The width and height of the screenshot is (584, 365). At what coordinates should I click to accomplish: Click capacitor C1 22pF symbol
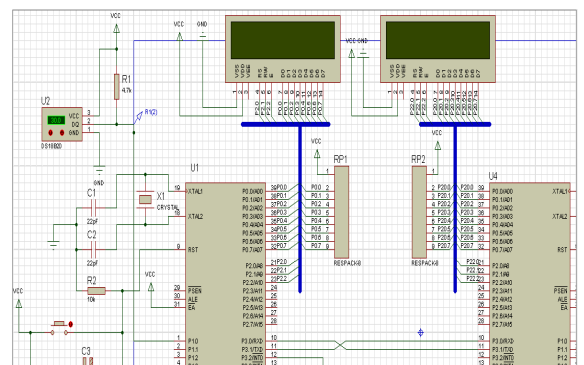pos(93,207)
